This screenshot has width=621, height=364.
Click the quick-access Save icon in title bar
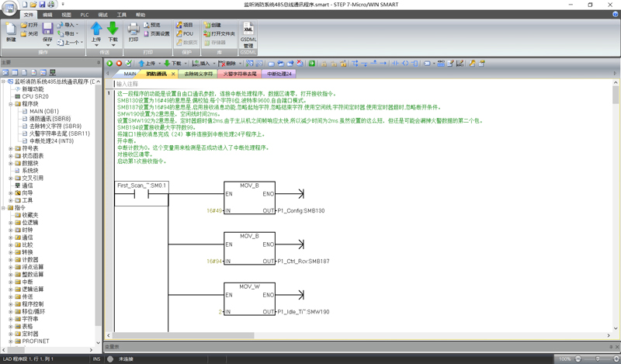point(42,5)
